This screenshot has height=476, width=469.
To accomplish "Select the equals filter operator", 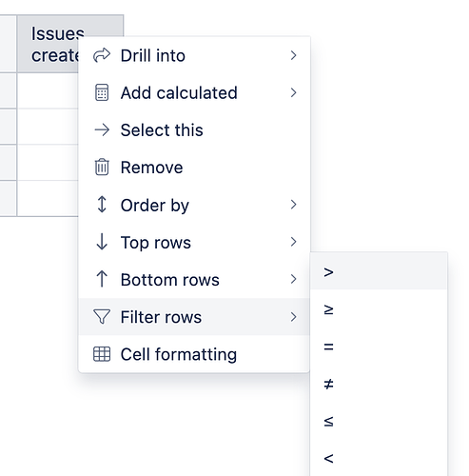I will pyautogui.click(x=379, y=347).
